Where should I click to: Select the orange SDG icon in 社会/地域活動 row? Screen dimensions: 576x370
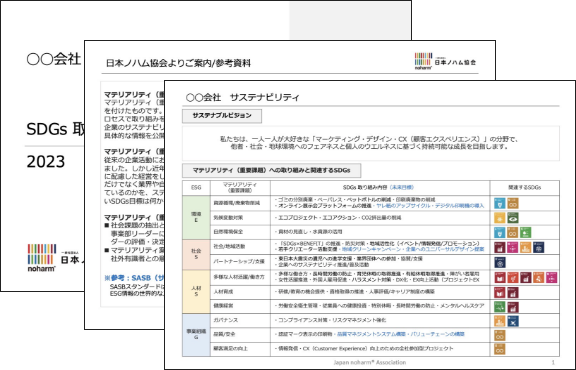click(525, 247)
